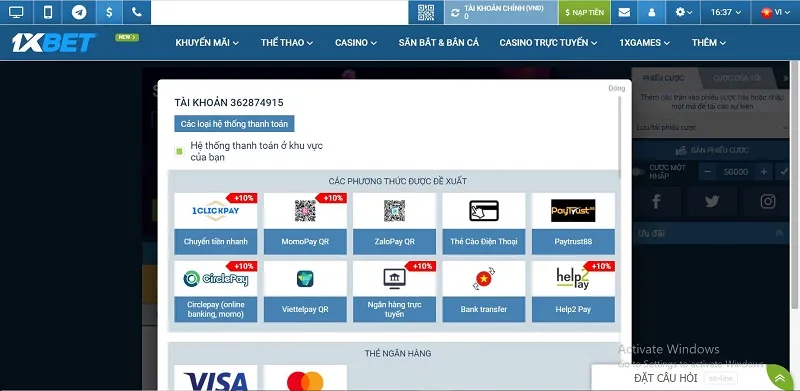The height and width of the screenshot is (391, 800).
Task: Click the Nạp tiền deposit button
Action: (585, 12)
